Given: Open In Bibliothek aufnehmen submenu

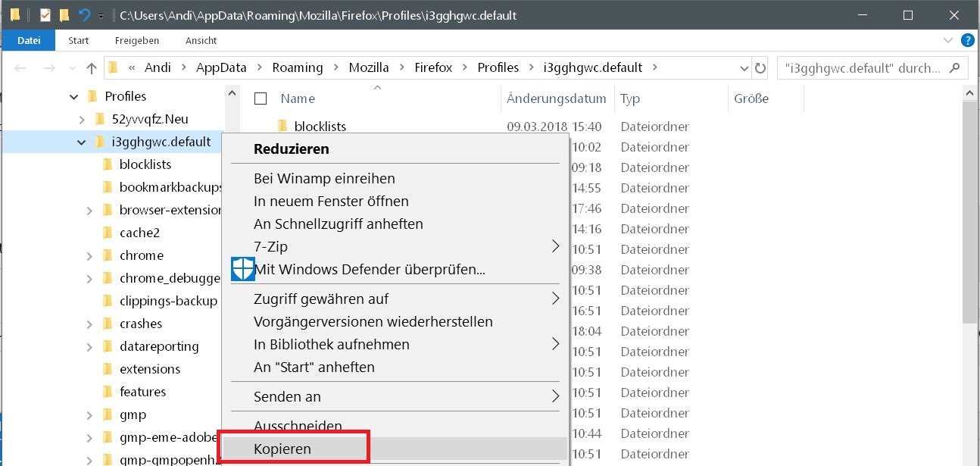Looking at the screenshot, I should 395,344.
